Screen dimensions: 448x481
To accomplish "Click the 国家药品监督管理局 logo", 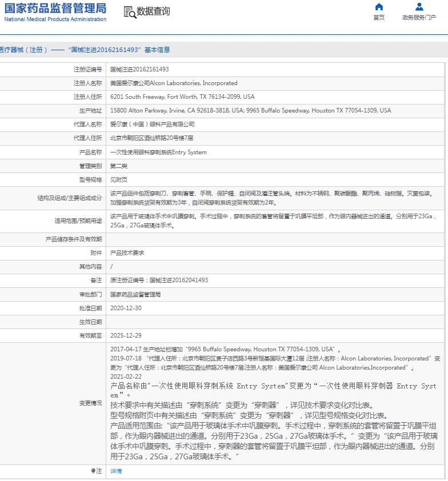I will click(55, 12).
